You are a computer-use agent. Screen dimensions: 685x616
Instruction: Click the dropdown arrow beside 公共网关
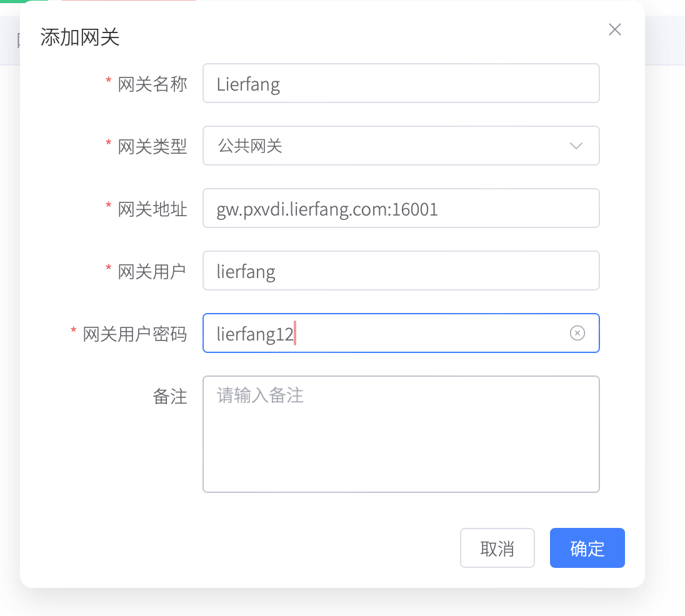(575, 146)
